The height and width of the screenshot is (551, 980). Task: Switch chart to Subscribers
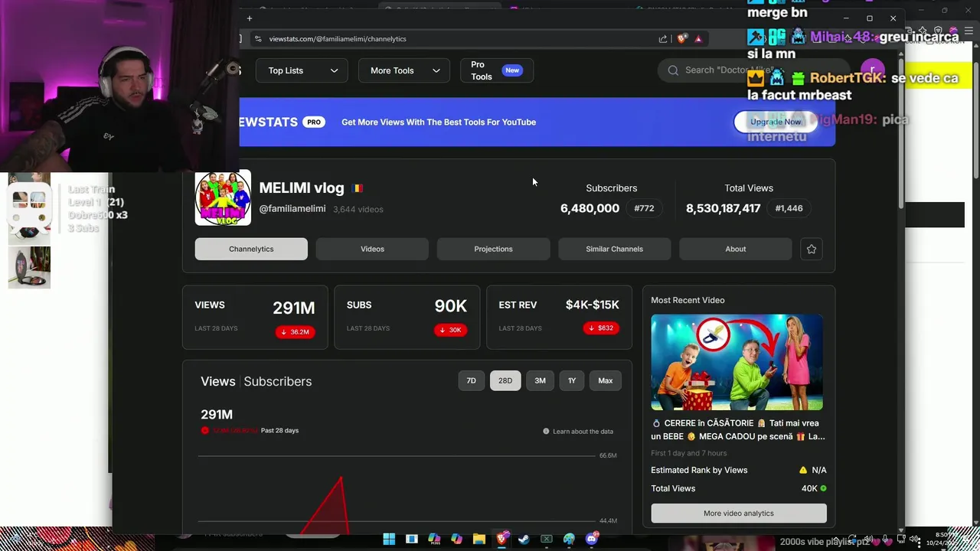pos(278,381)
